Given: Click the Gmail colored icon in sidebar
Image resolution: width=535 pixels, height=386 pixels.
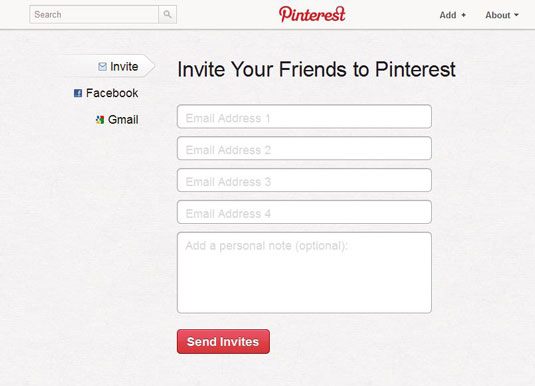Looking at the screenshot, I should tap(100, 120).
